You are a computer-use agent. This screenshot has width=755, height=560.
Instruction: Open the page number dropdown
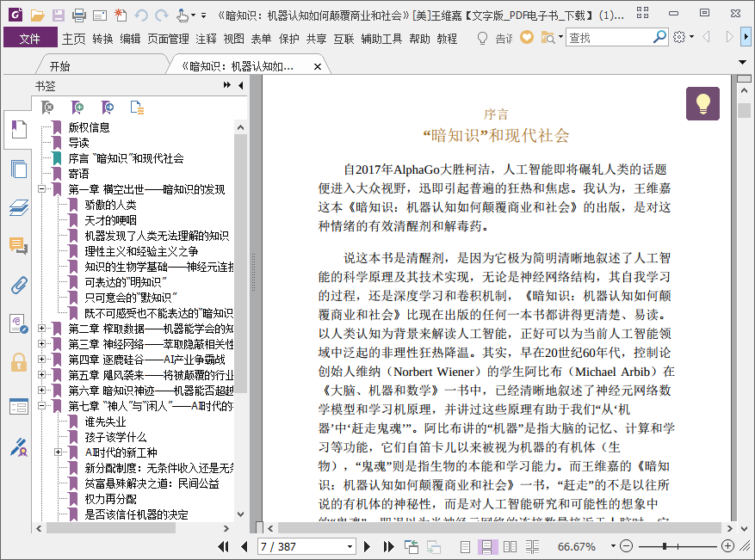click(x=350, y=547)
